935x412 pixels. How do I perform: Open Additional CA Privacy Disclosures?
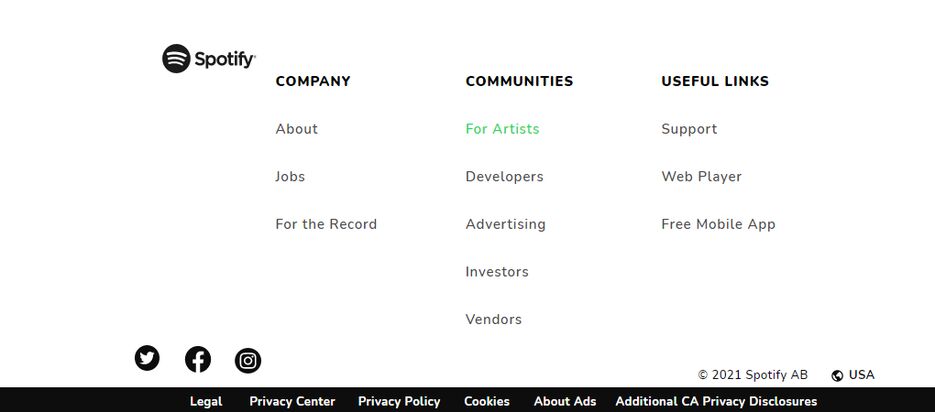click(x=716, y=401)
